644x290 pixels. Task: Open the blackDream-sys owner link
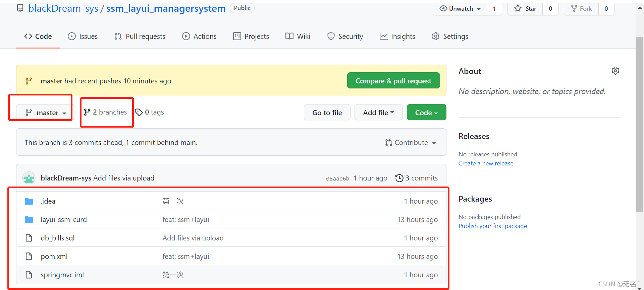[63, 8]
